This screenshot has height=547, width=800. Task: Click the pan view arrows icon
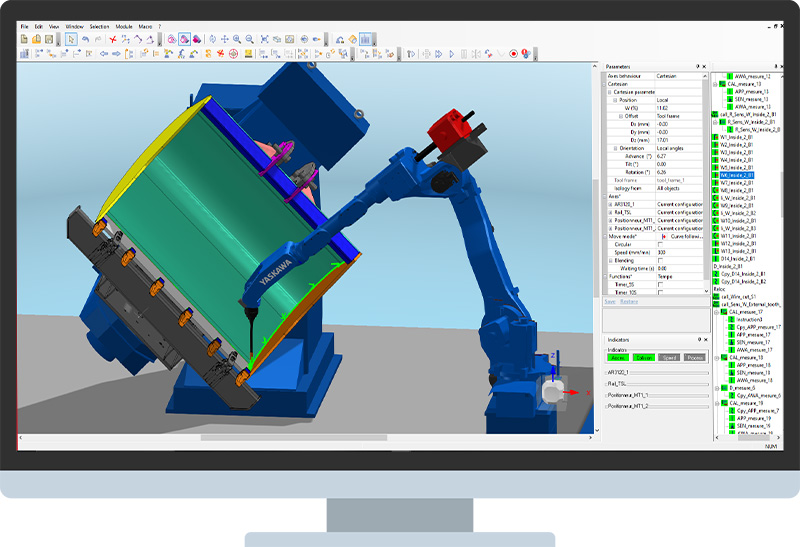coord(224,39)
